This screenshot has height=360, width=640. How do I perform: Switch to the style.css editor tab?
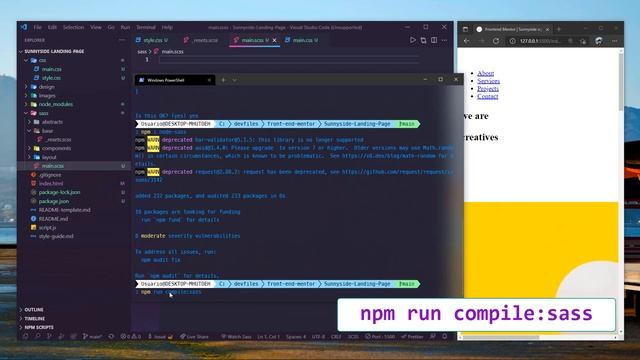[152, 40]
